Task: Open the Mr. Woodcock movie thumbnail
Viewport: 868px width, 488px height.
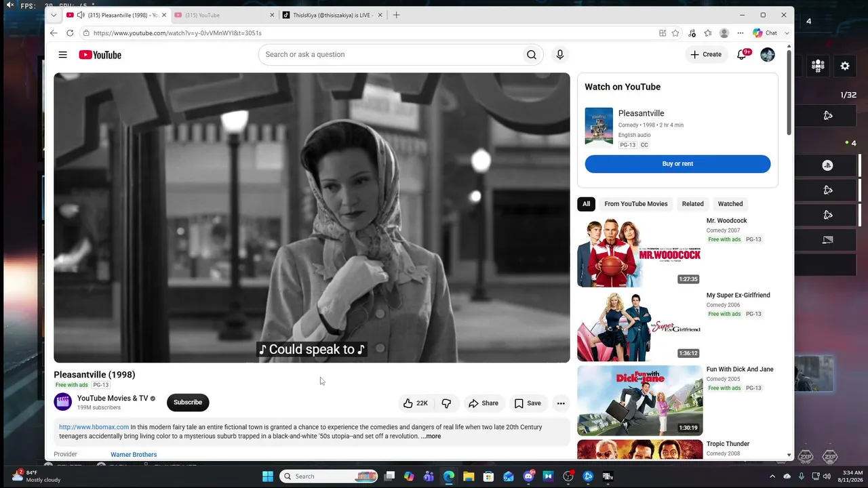Action: click(x=639, y=252)
